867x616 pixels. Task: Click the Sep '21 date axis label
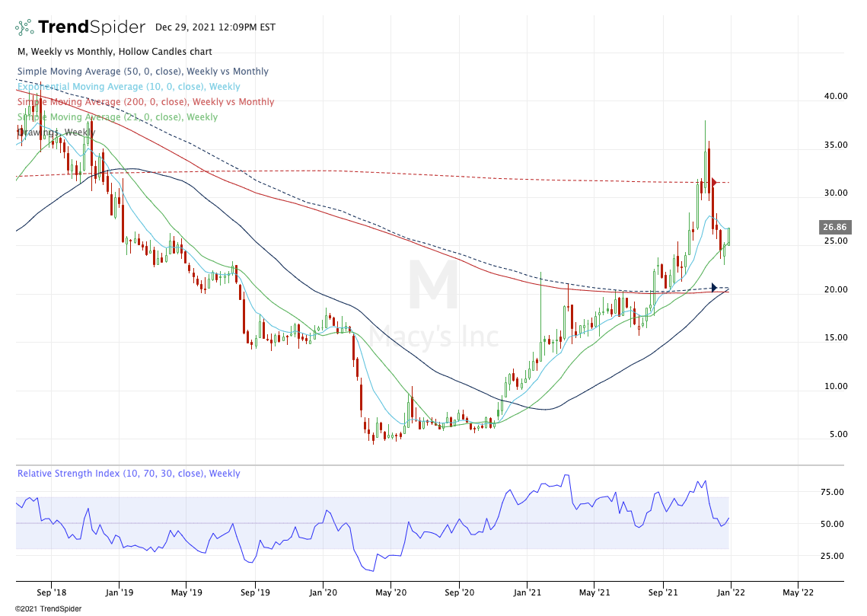click(x=663, y=592)
